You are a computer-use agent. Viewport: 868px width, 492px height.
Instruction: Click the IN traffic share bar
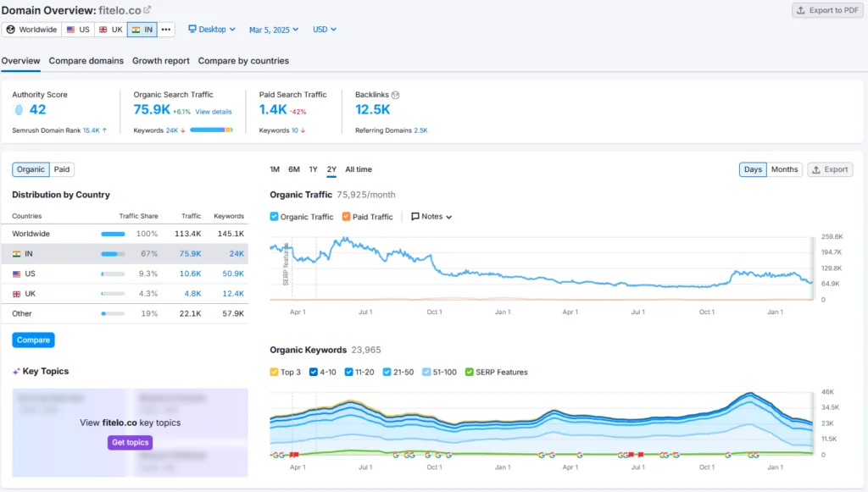[x=113, y=254]
